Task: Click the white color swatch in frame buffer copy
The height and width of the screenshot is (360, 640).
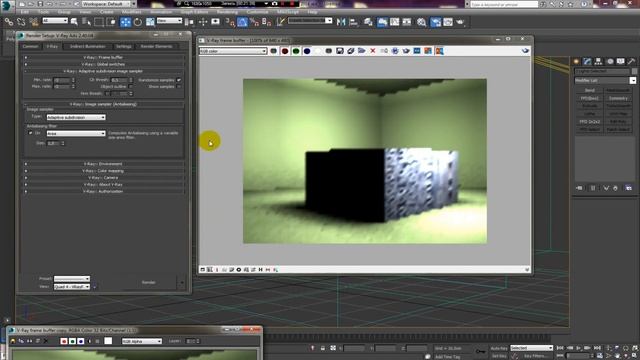Action: click(x=108, y=341)
